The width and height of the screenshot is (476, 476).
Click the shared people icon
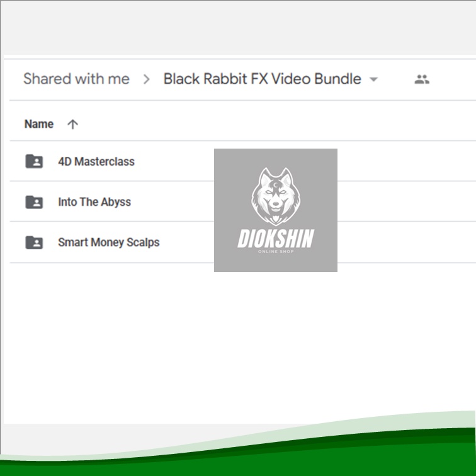(422, 79)
